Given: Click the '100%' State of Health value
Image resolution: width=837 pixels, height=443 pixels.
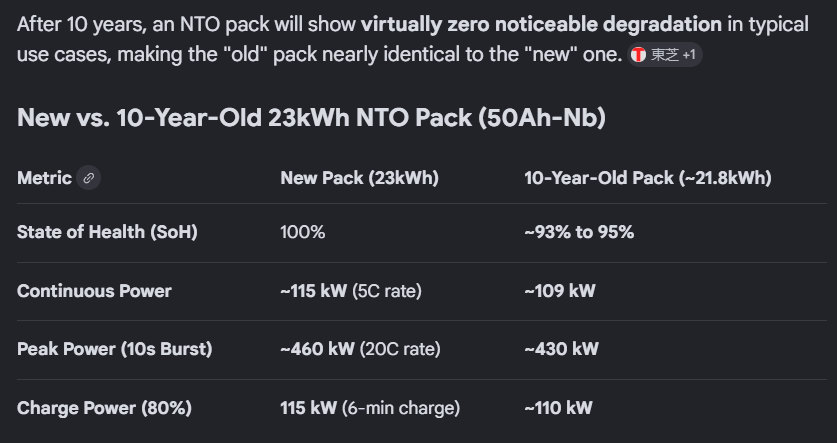Looking at the screenshot, I should [303, 232].
